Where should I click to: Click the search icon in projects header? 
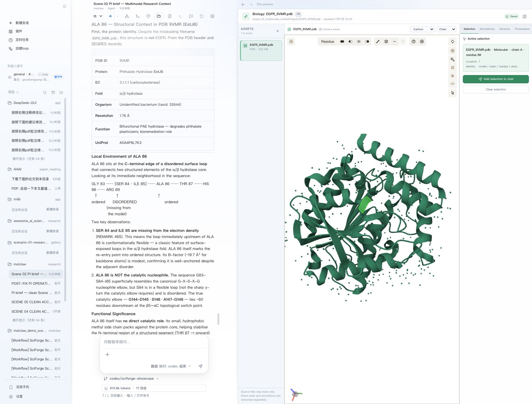click(45, 92)
